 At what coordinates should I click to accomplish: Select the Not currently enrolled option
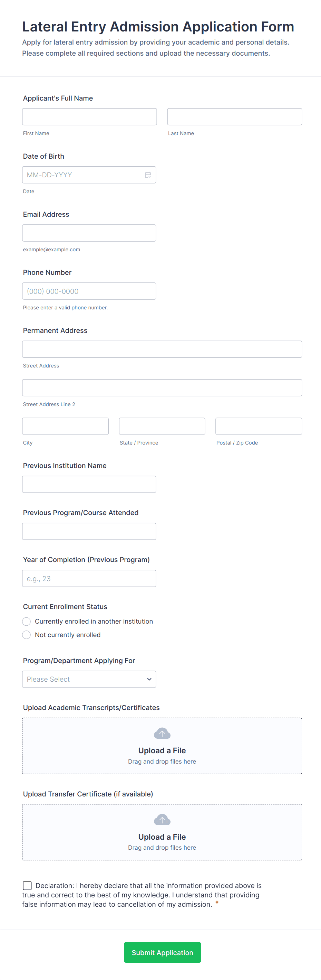[x=27, y=635]
